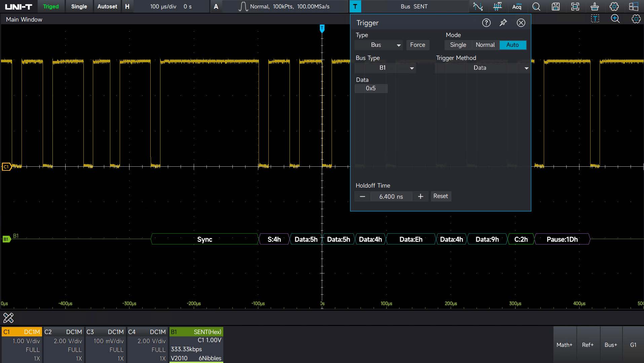Screen dimensions: 644x363
Task: Set trigger mode to Normal
Action: point(485,45)
